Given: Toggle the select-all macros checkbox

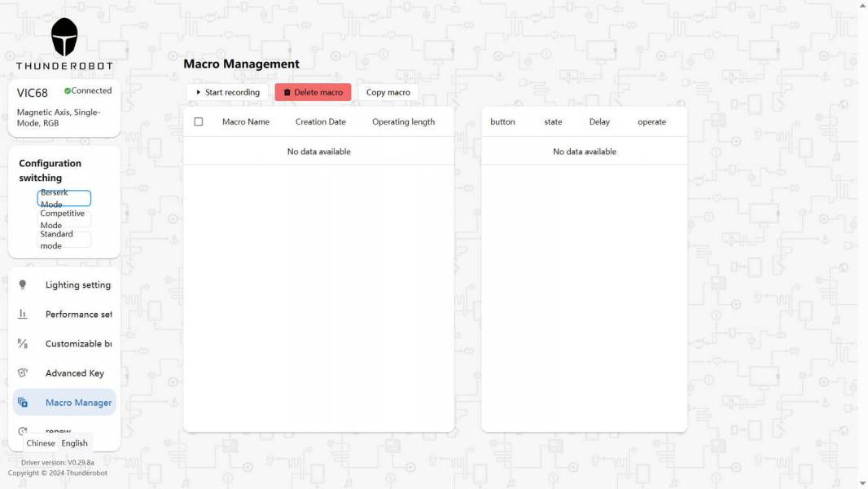Looking at the screenshot, I should (x=198, y=121).
